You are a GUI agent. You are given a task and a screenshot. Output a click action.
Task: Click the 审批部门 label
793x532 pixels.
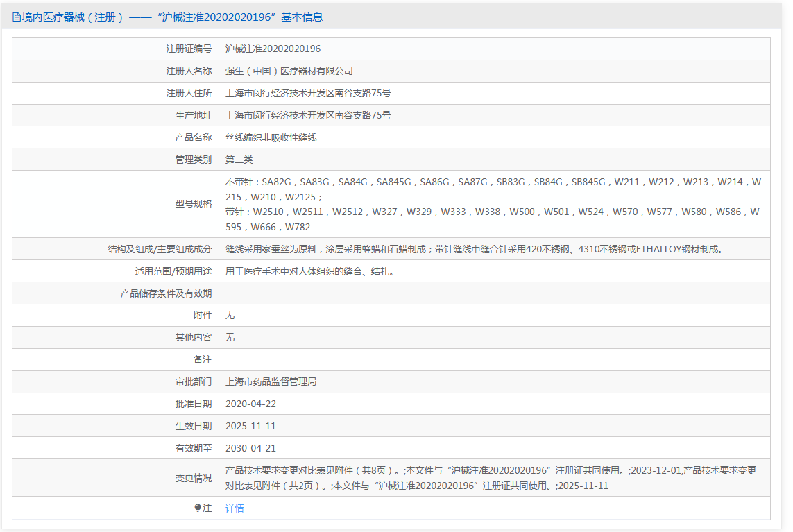click(194, 381)
